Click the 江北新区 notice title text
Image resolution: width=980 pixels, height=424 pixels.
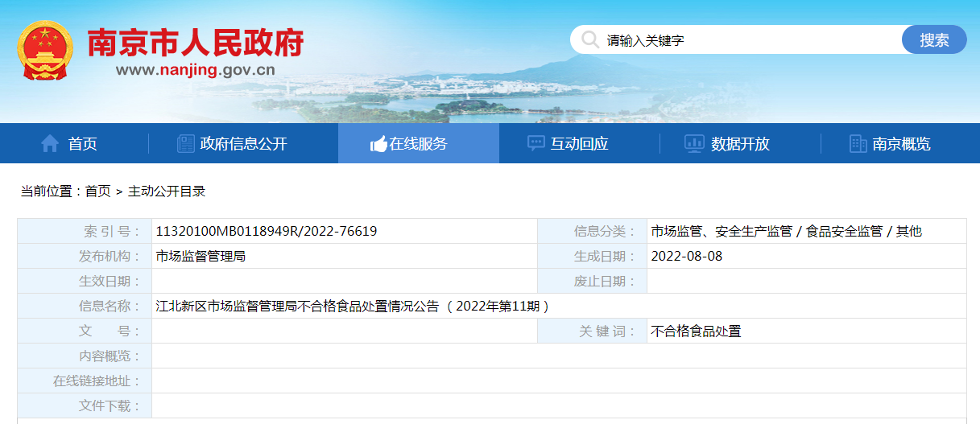353,307
